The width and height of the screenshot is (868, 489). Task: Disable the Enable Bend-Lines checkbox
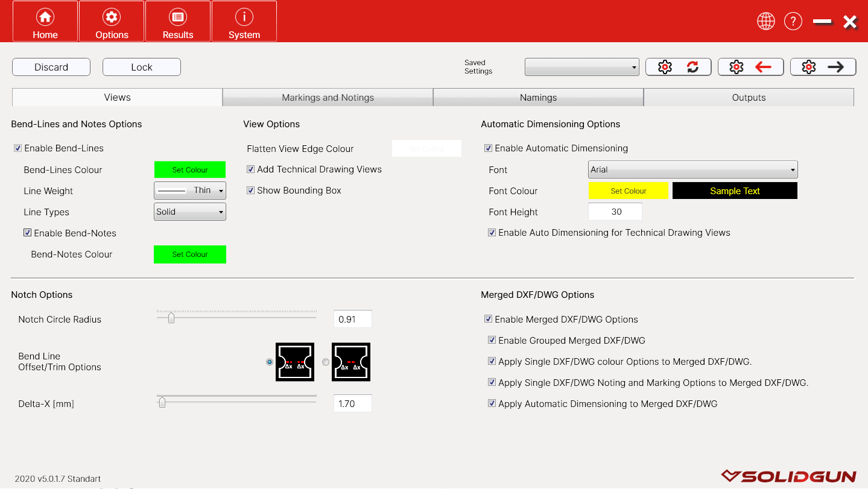coord(18,148)
